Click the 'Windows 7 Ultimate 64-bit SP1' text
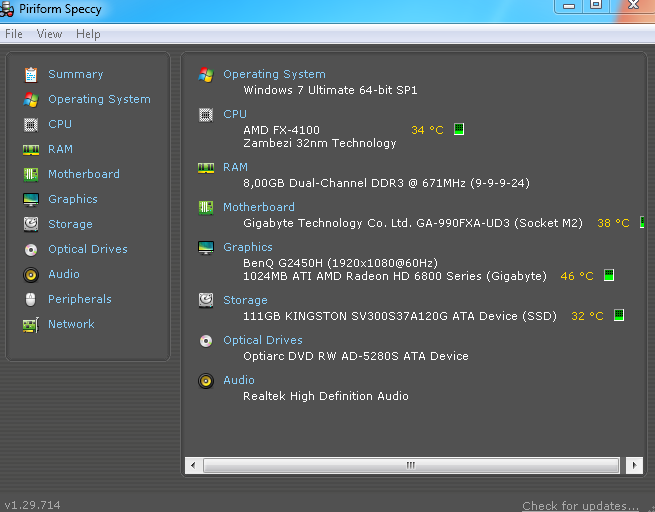Image resolution: width=655 pixels, height=512 pixels. 330,90
